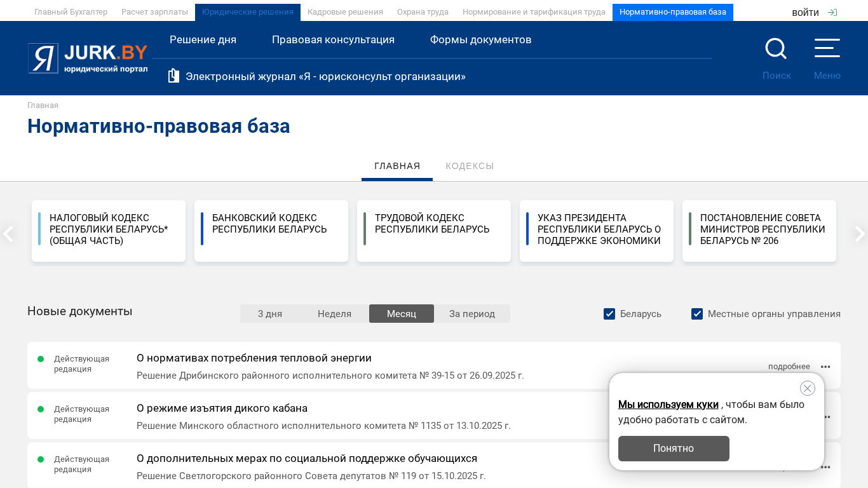
Task: Click the login arrow icon beside ВОЙТИ
Action: [832, 13]
